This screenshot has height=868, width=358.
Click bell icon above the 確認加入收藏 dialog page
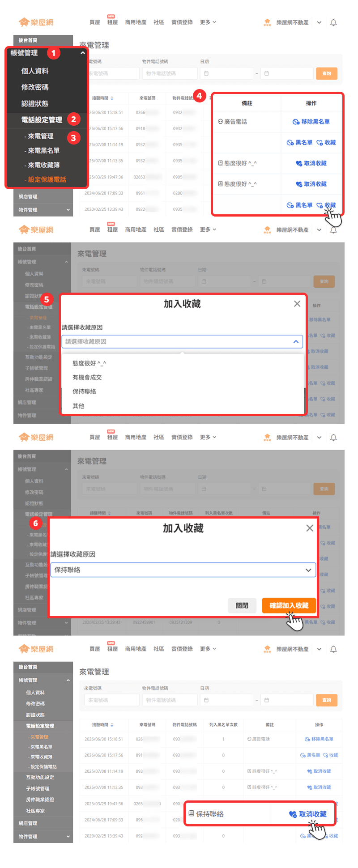point(333,437)
